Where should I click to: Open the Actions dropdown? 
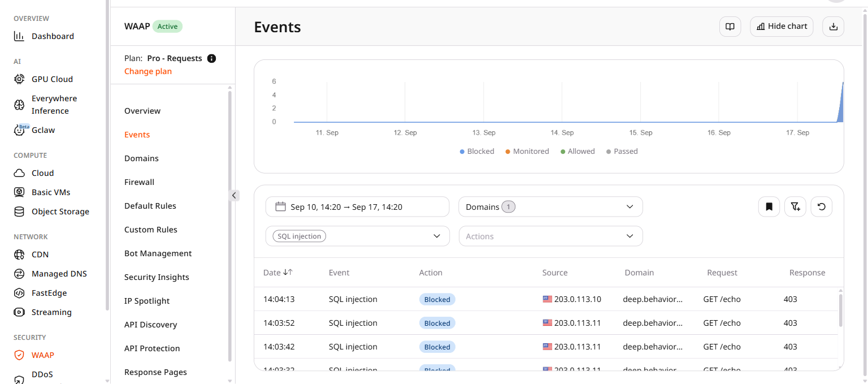(x=550, y=236)
